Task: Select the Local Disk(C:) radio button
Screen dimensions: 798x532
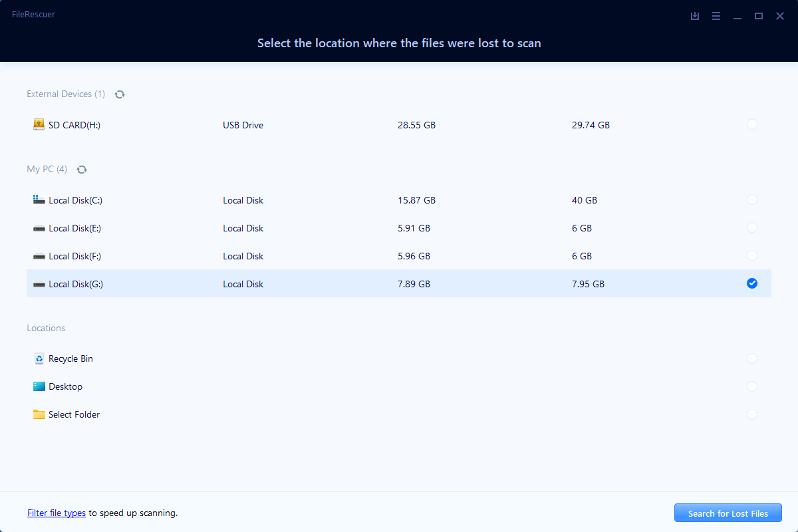Action: [x=752, y=199]
